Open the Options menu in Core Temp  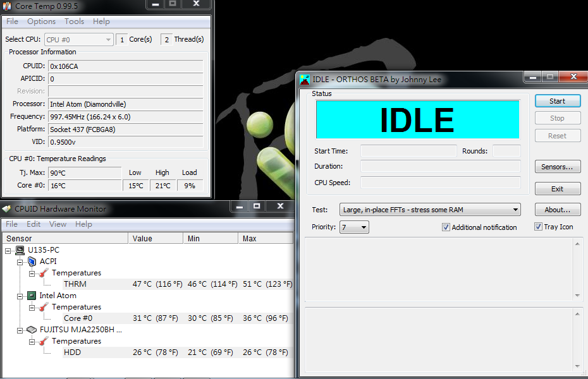41,21
